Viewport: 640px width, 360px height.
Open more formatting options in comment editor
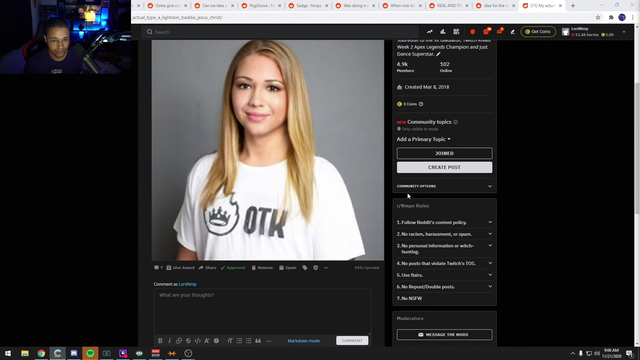(268, 340)
